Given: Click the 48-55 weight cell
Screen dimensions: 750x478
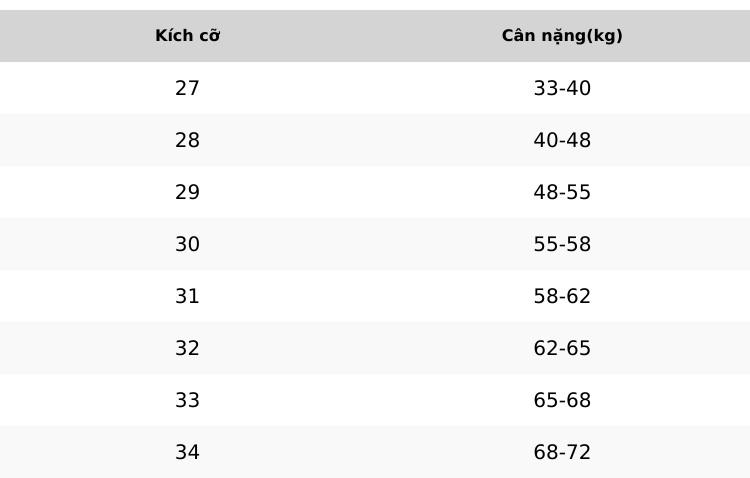Looking at the screenshot, I should [x=562, y=192].
